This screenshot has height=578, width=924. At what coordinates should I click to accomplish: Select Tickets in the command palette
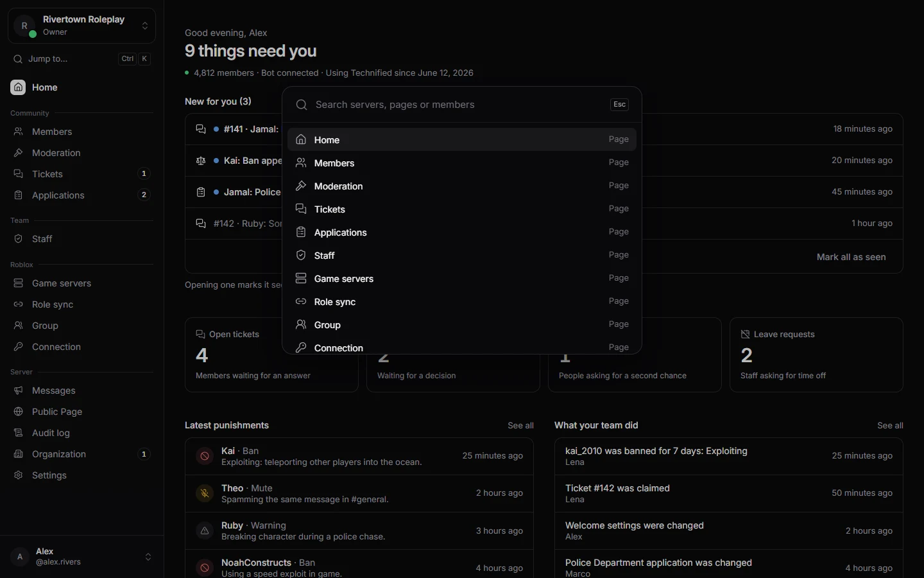[x=462, y=209]
